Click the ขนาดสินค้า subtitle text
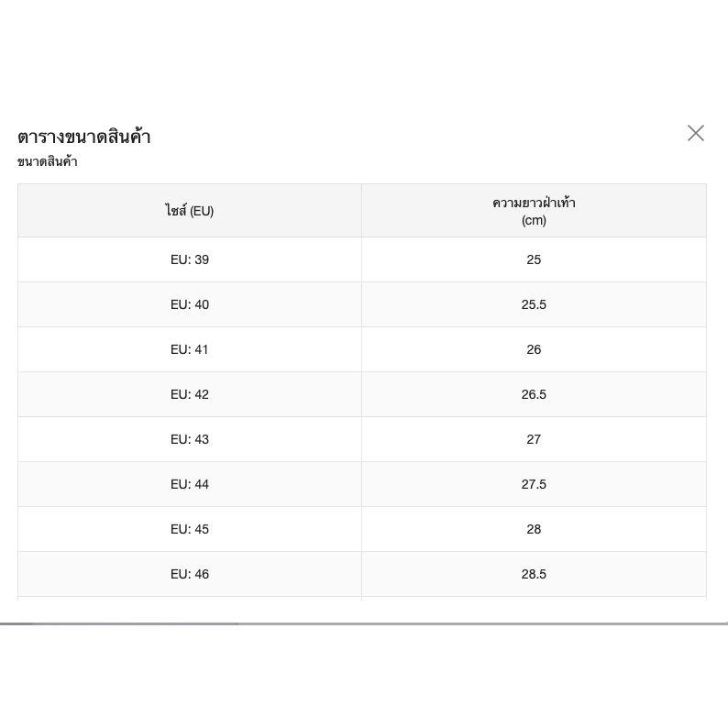 [48, 161]
